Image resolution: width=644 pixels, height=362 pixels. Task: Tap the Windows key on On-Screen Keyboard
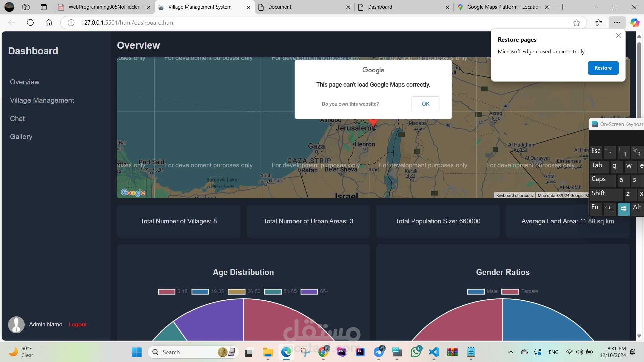[x=623, y=208]
